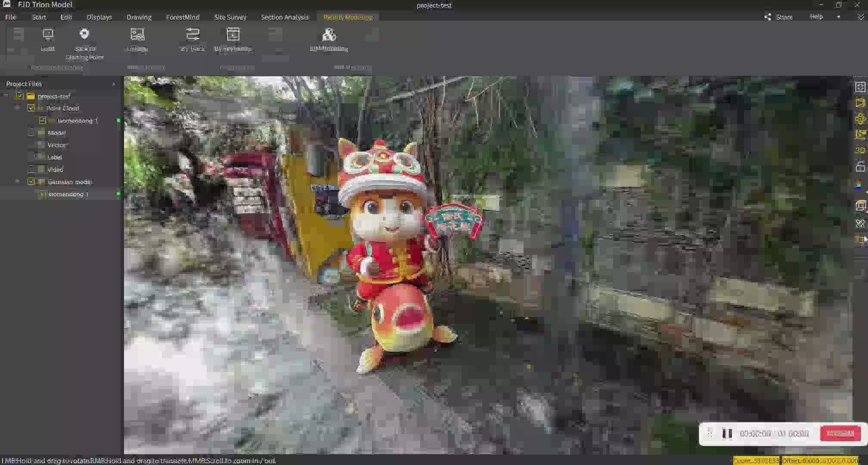Viewport: 868px width, 465px height.
Task: Open the Help menu
Action: click(816, 17)
